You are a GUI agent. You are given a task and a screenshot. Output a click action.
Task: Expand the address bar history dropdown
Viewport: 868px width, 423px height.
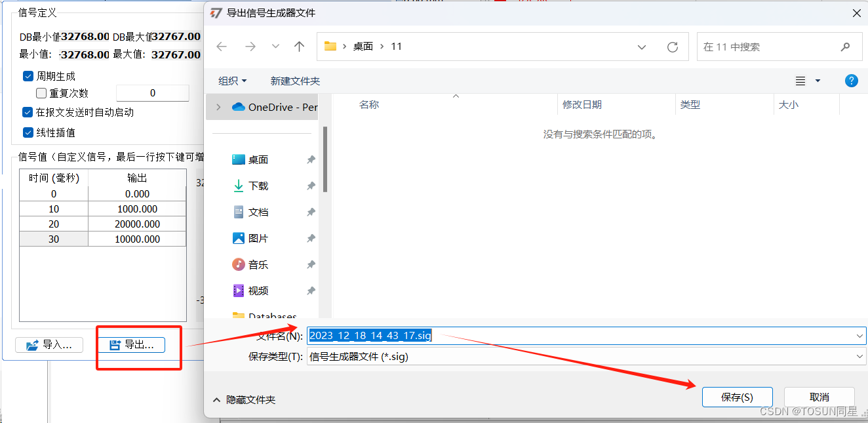(x=642, y=47)
